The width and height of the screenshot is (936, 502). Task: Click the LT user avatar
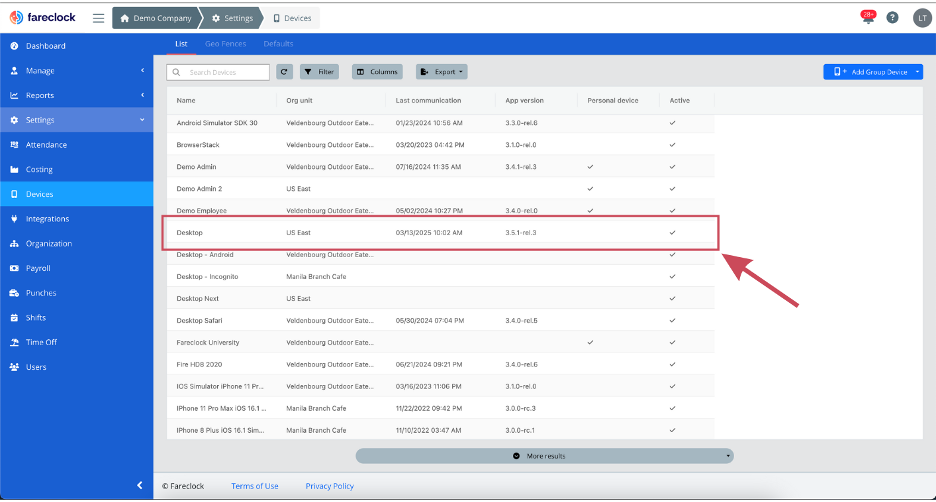(x=921, y=18)
